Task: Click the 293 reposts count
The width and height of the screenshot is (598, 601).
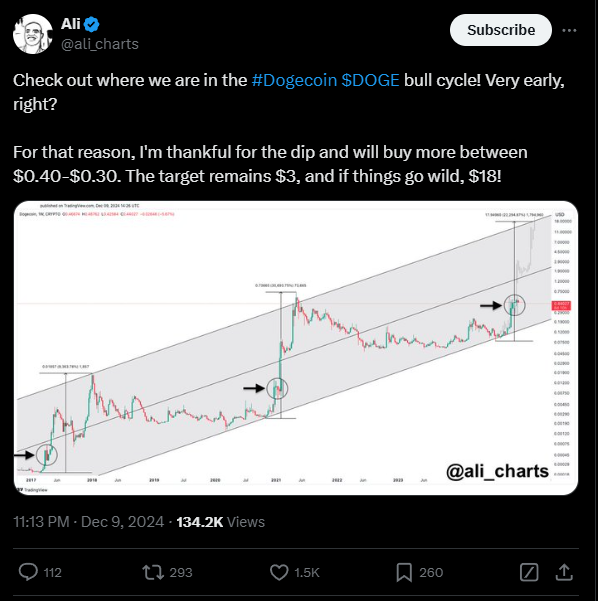Action: (x=181, y=573)
